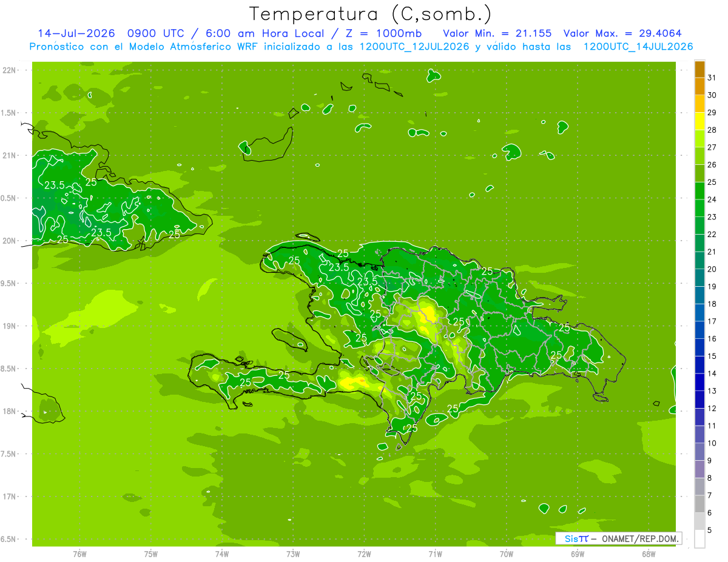Image resolution: width=728 pixels, height=562 pixels.
Task: Pick the color scale segment between 25 and 26
Action: tap(699, 173)
